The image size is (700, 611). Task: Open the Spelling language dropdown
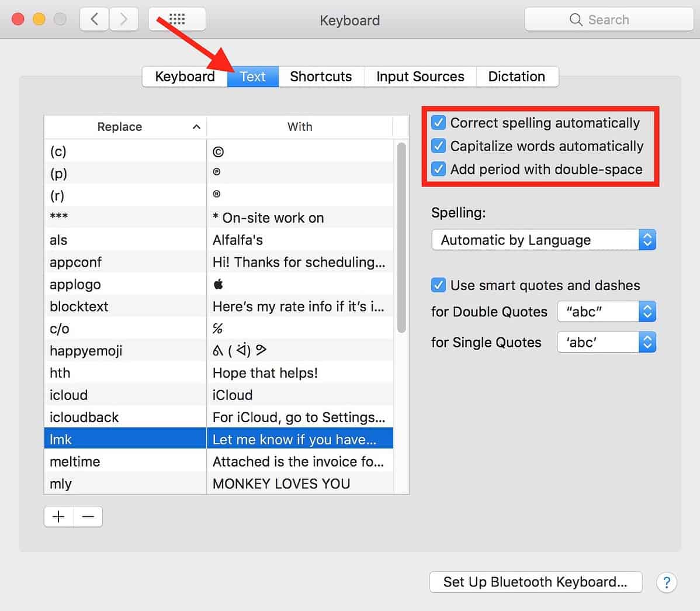point(647,240)
